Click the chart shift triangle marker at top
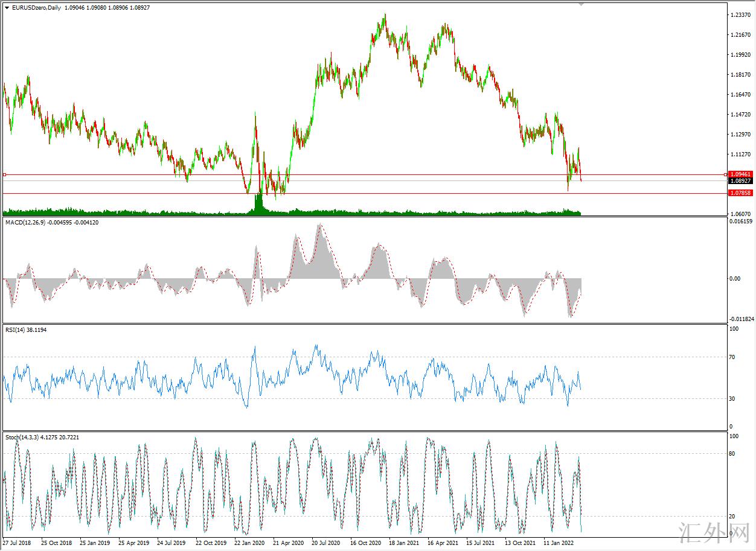 coord(581,4)
